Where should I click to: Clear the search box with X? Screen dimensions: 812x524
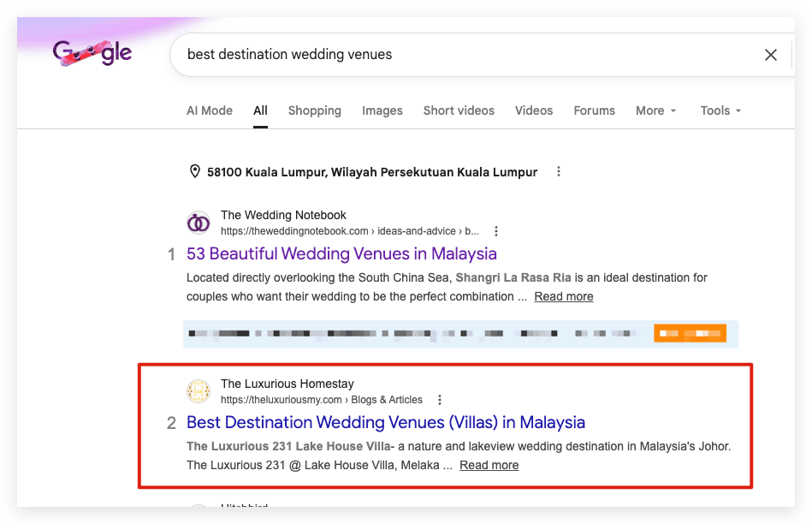(771, 55)
